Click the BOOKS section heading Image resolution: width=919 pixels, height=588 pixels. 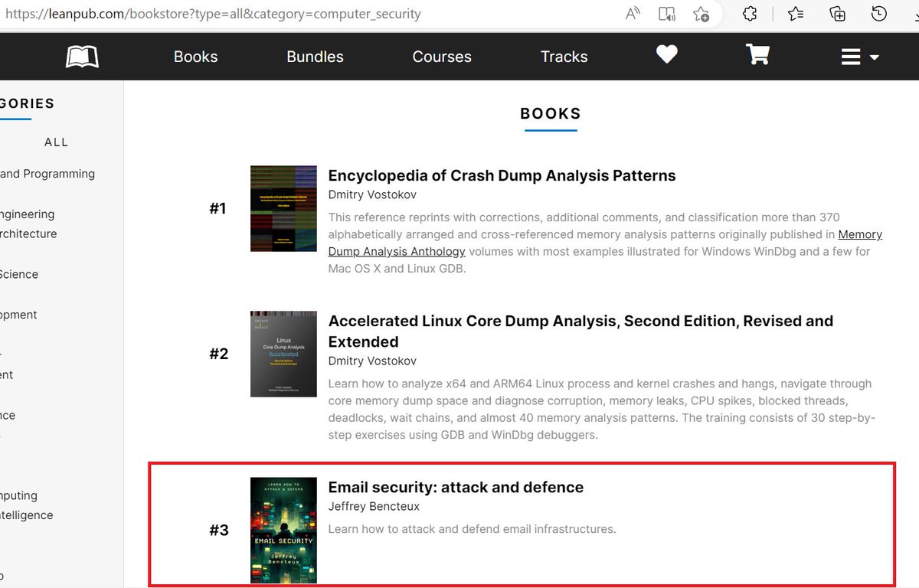[x=551, y=113]
